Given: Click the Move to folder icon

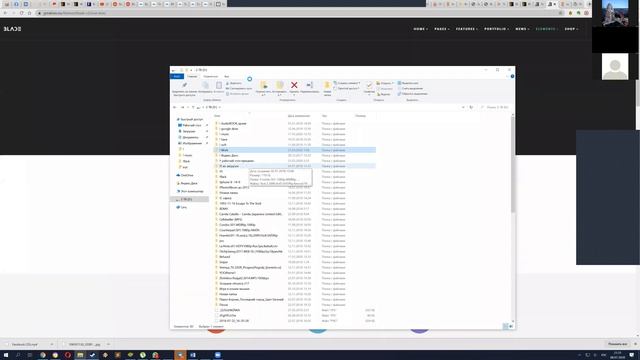Looking at the screenshot, I should pos(264,85).
